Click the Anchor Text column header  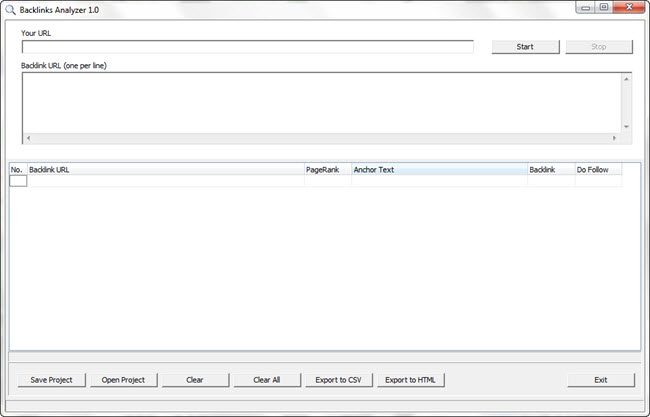[x=438, y=170]
